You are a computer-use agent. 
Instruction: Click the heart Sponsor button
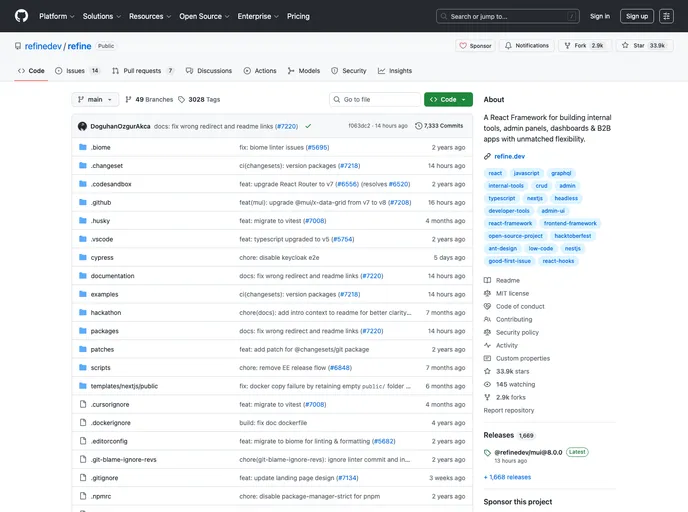475,46
